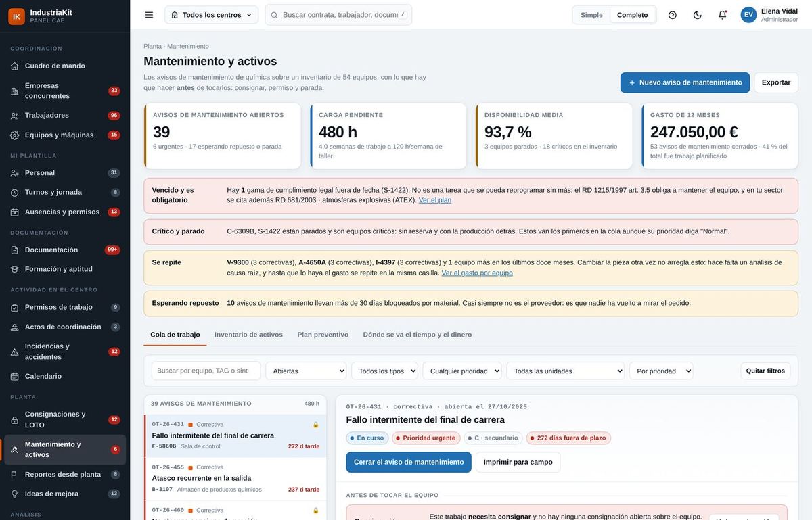Click Mantenimiento y activos wrench icon
Image resolution: width=812 pixels, height=520 pixels.
(x=14, y=450)
